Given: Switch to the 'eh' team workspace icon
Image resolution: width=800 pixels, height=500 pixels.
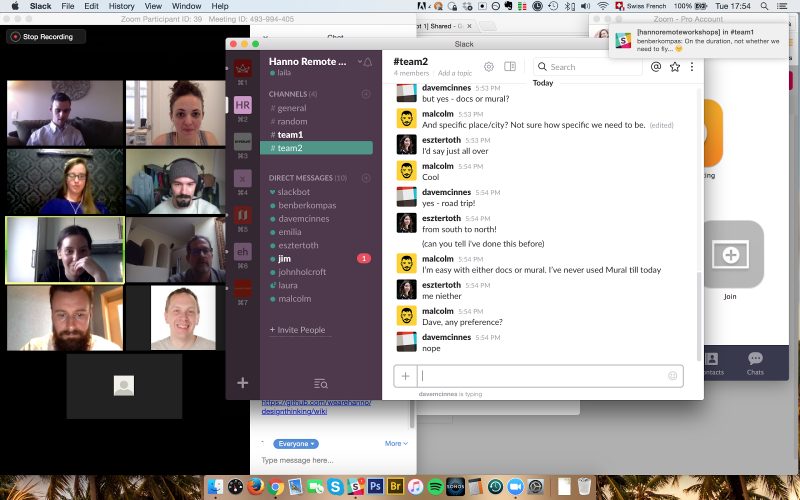Looking at the screenshot, I should coord(242,252).
